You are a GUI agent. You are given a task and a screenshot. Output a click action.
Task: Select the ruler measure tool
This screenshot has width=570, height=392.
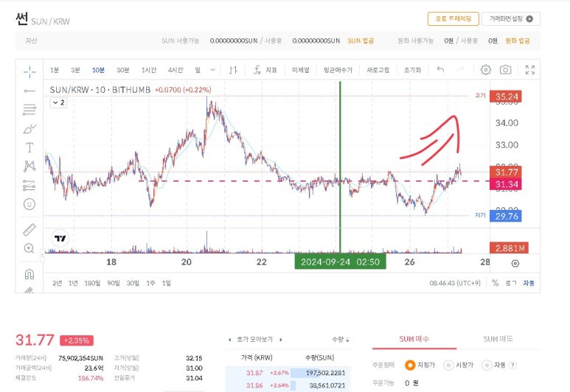point(29,230)
